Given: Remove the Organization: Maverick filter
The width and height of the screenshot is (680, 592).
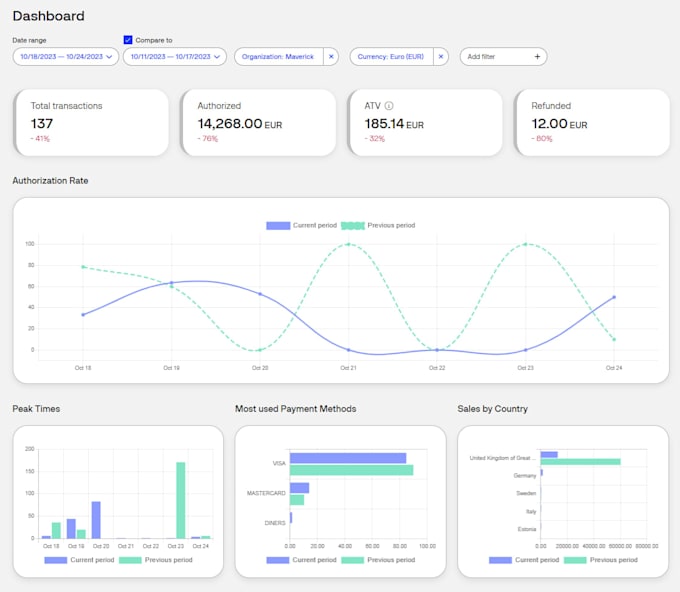Looking at the screenshot, I should [331, 57].
